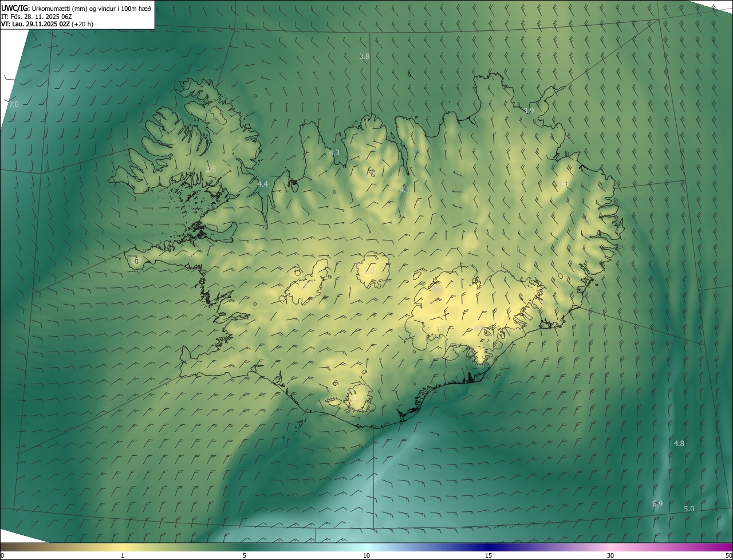Click the color scale tick label 30

click(x=610, y=555)
